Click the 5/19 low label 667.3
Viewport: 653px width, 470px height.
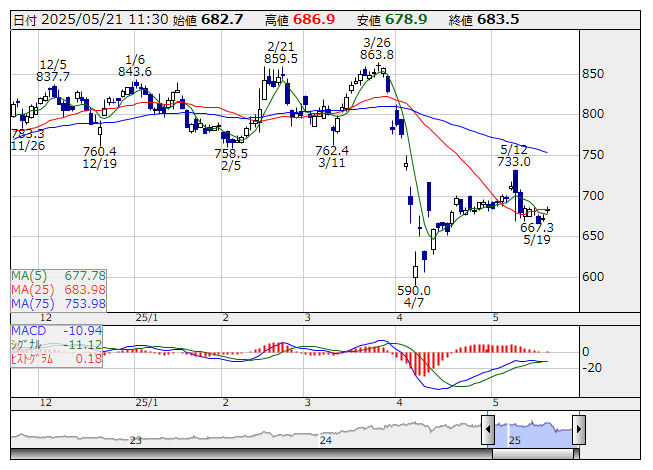(x=537, y=228)
